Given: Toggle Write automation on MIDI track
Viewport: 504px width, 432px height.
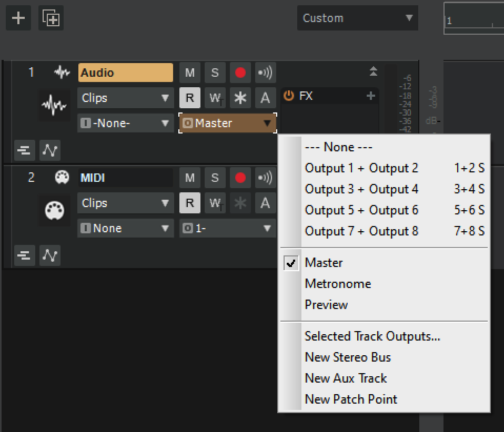Looking at the screenshot, I should [215, 203].
